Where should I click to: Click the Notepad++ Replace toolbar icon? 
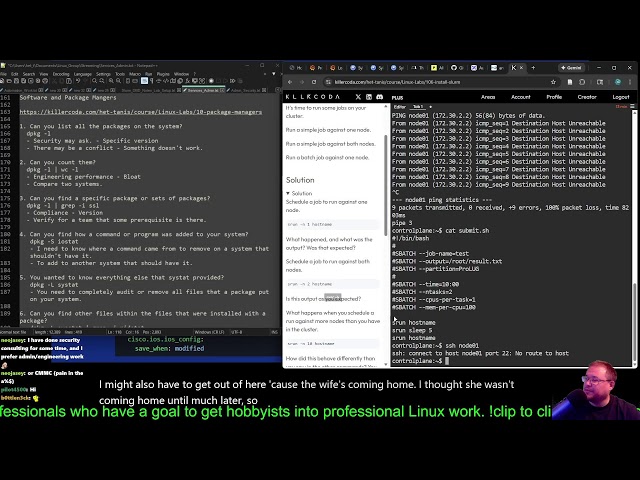pos(102,81)
